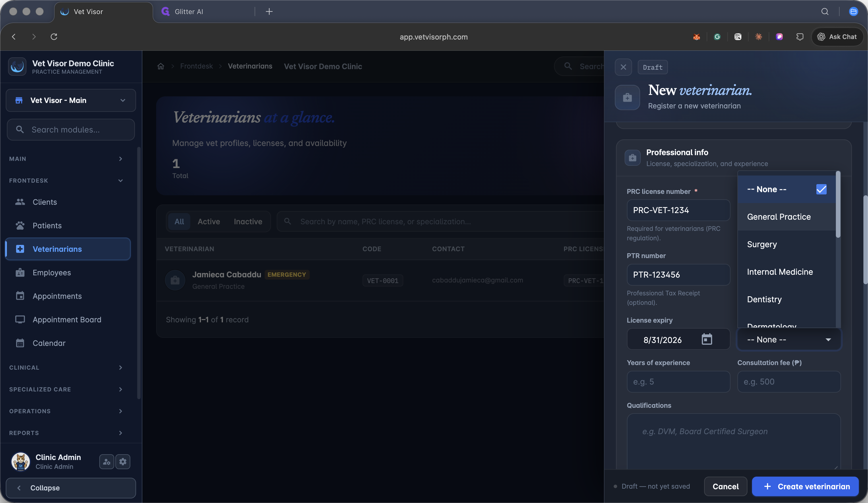This screenshot has width=868, height=503.
Task: Click the browser forward arrow
Action: pos(34,36)
